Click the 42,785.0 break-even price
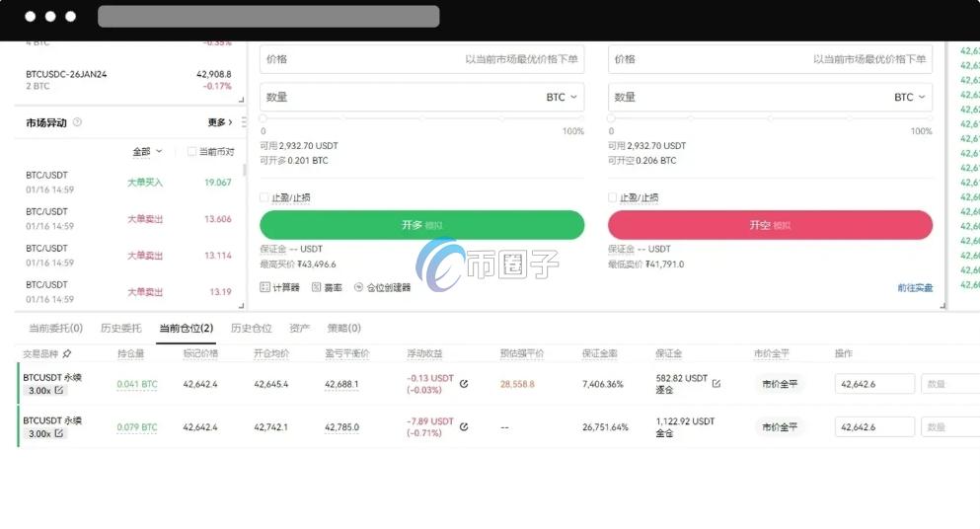Image resolution: width=980 pixels, height=529 pixels. (341, 427)
